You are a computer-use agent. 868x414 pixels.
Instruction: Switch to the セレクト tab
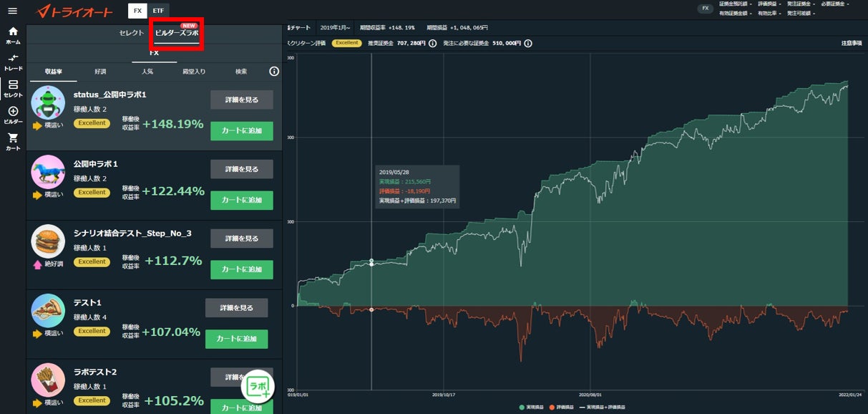tap(132, 33)
